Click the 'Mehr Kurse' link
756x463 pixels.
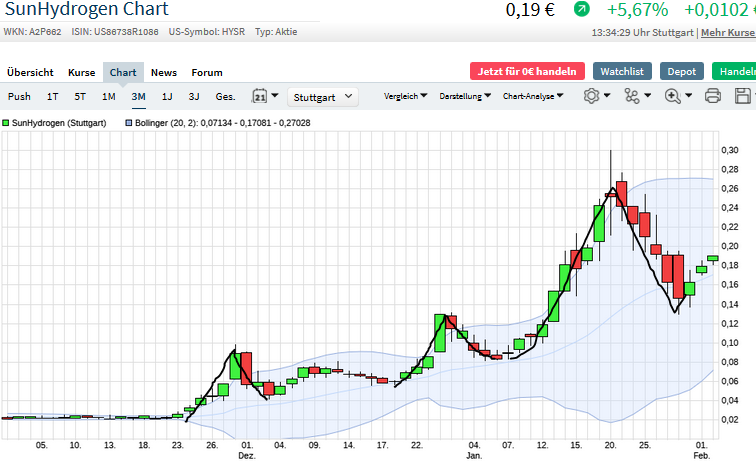(727, 33)
